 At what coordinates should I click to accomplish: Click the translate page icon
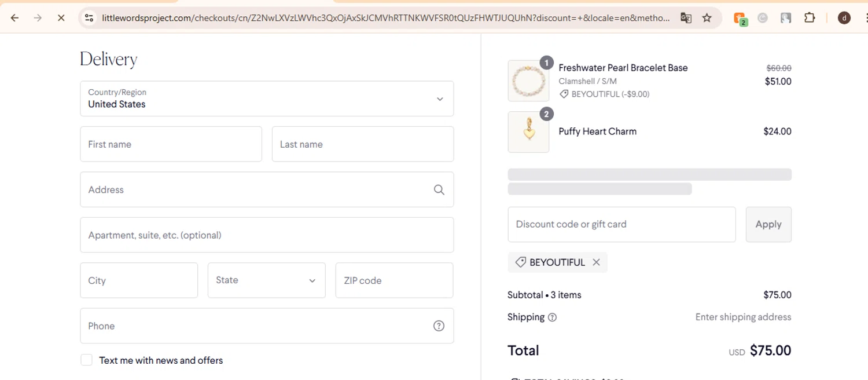tap(686, 18)
